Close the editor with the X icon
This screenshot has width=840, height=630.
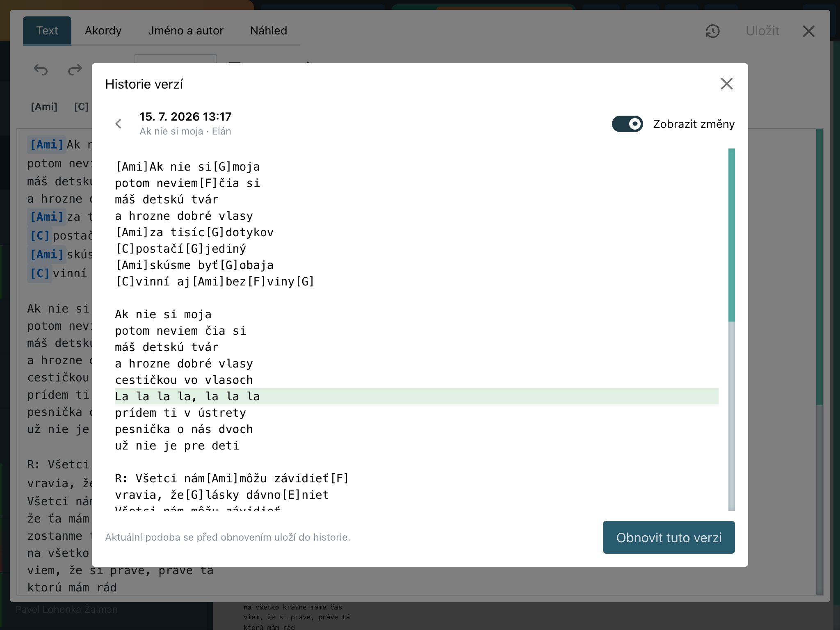808,31
